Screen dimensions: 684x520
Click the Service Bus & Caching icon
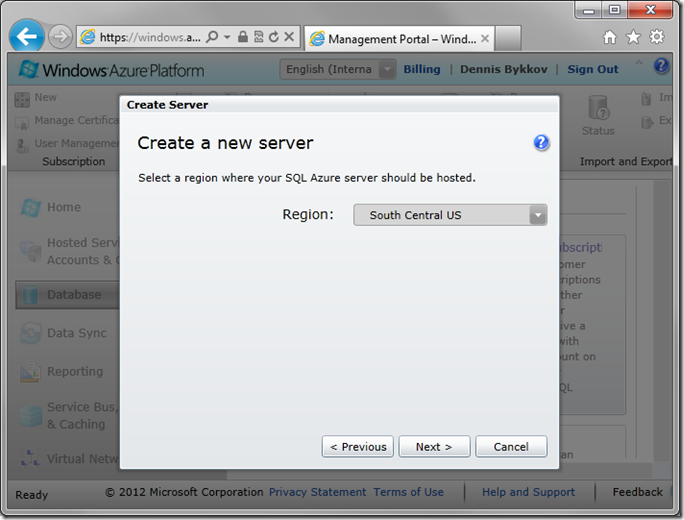(31, 416)
